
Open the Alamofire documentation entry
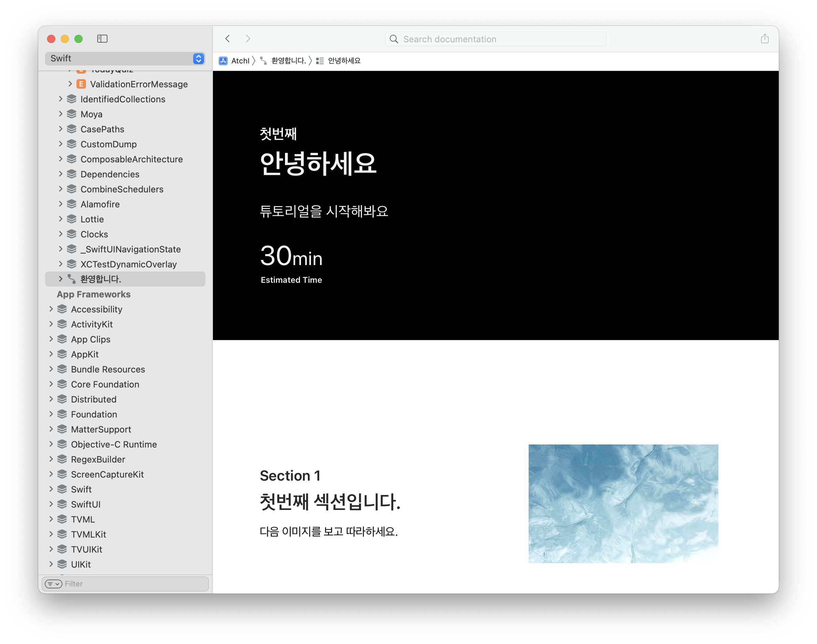point(100,204)
